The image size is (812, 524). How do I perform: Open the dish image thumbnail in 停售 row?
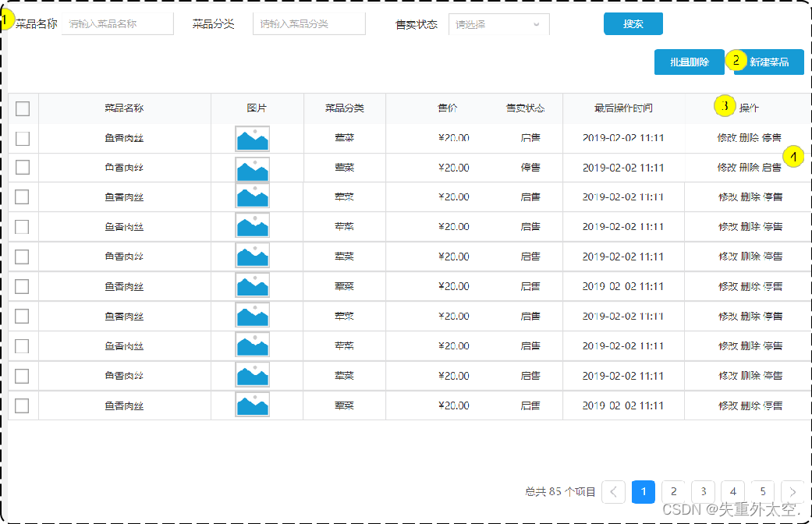252,168
